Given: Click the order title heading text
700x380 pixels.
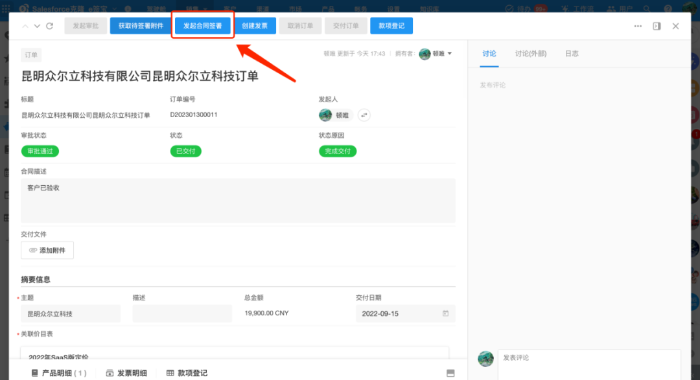Looking at the screenshot, I should coord(140,76).
